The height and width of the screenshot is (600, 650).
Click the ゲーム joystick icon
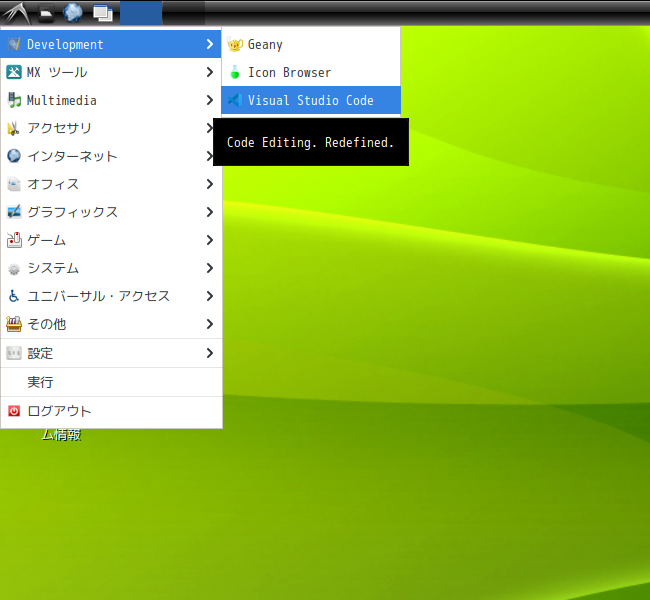pyautogui.click(x=14, y=240)
